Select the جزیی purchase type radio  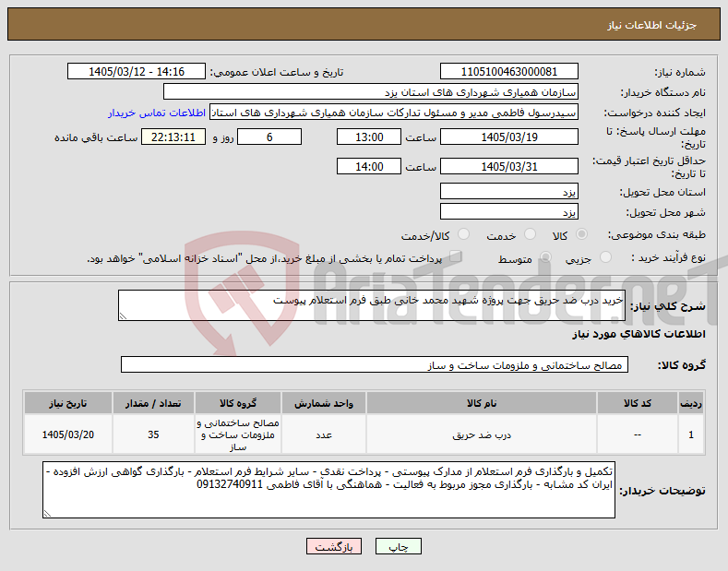605,257
